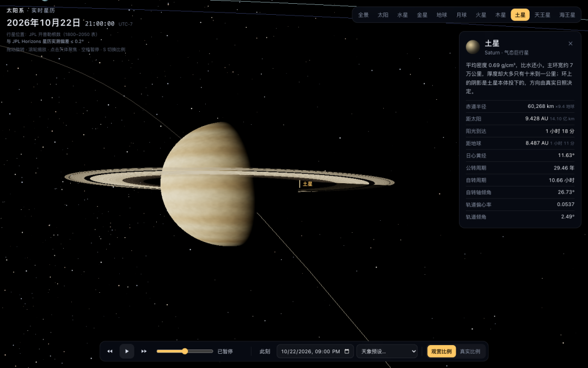Image resolution: width=588 pixels, height=368 pixels.
Task: Click the Saturn planet globe
Action: coord(207,184)
